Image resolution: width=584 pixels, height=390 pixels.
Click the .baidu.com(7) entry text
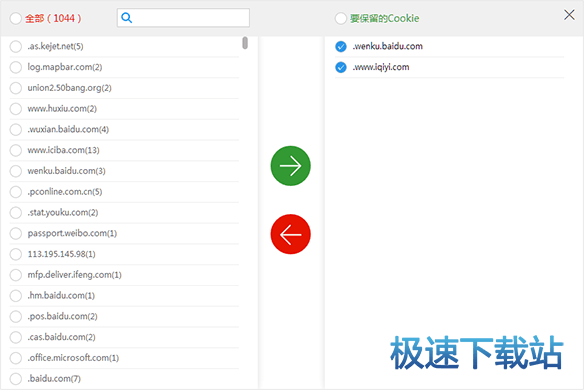click(54, 379)
